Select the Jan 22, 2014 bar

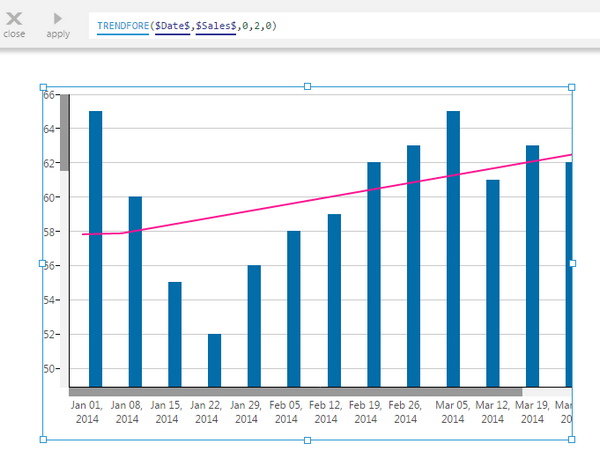[215, 360]
